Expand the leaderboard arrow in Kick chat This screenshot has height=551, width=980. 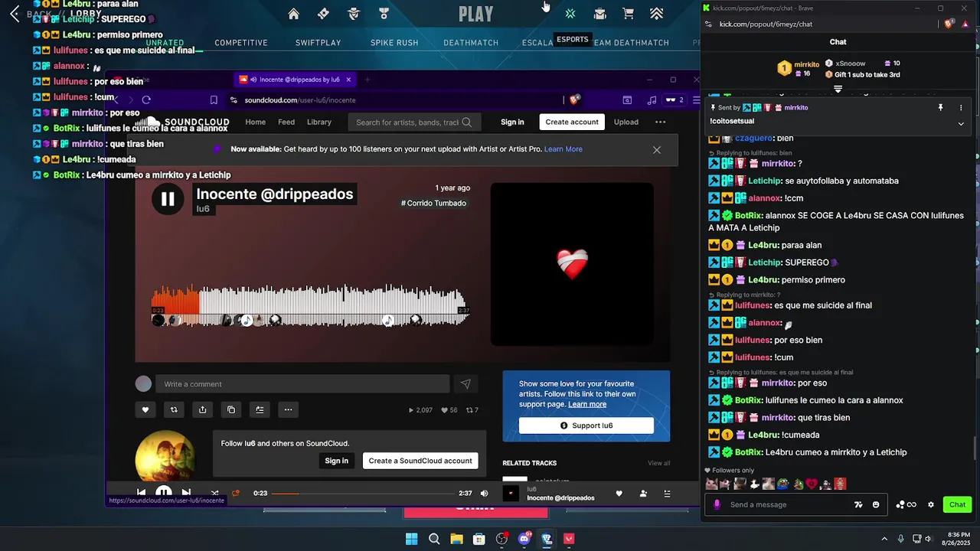pyautogui.click(x=838, y=89)
